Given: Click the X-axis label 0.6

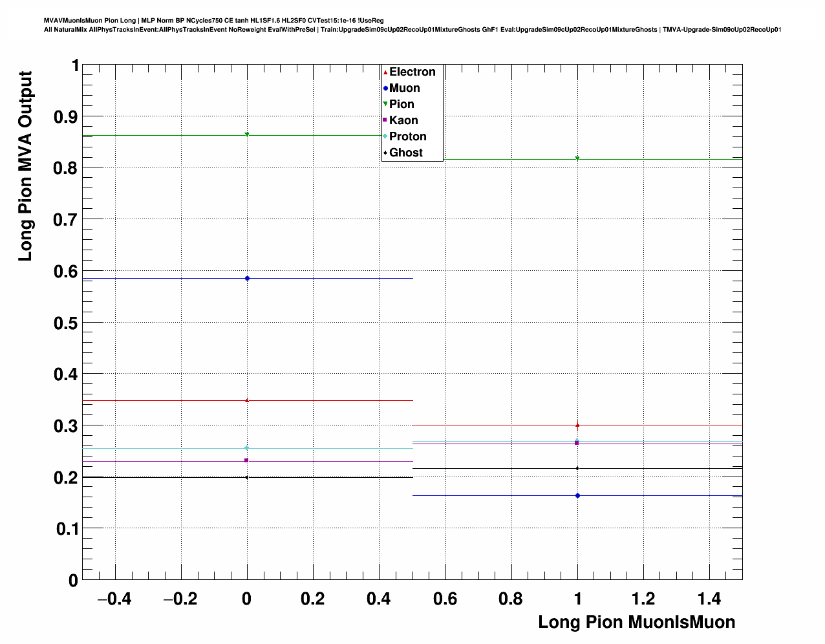Looking at the screenshot, I should (445, 599).
